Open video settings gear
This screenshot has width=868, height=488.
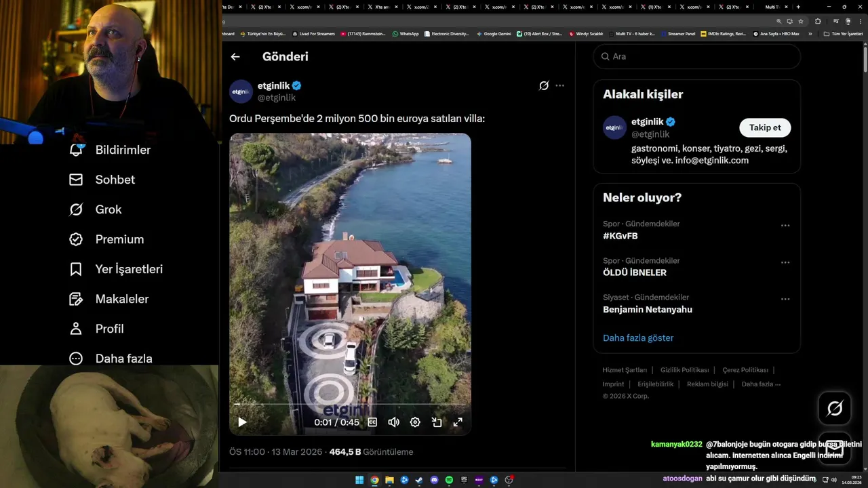(415, 422)
